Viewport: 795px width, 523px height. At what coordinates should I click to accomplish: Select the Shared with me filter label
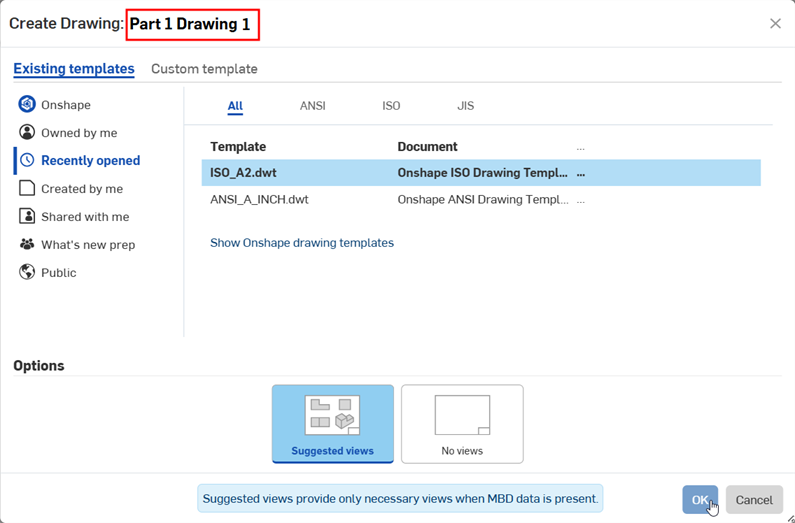coord(85,217)
